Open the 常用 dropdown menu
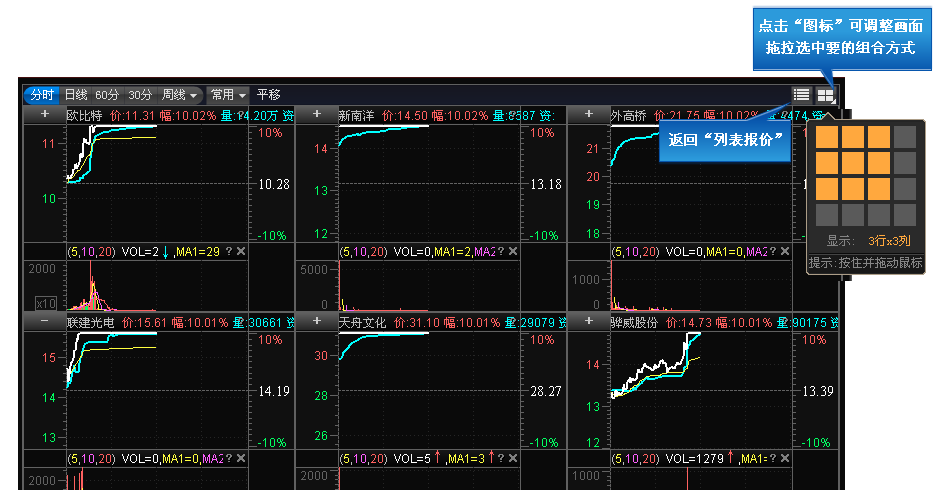Screen dimensions: 938x490 [x=228, y=95]
